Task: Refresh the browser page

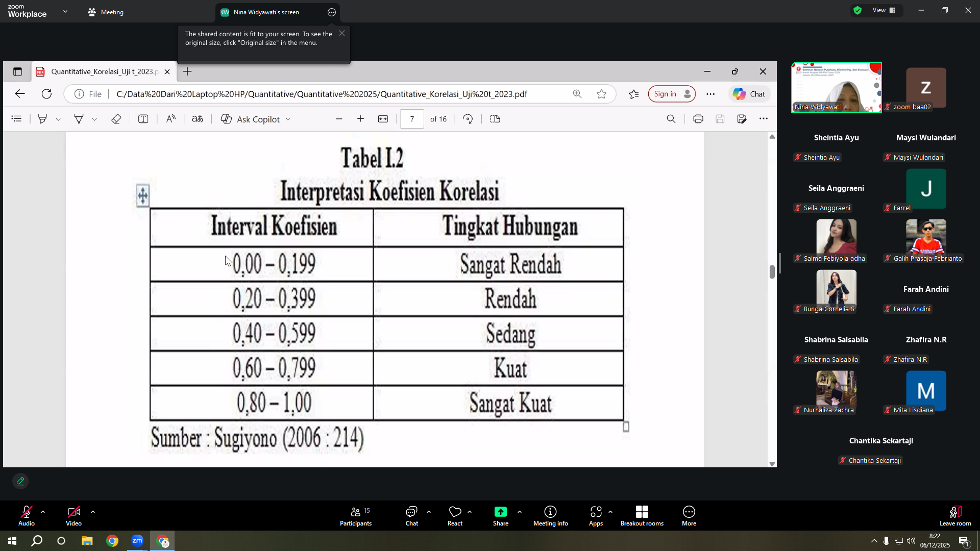Action: tap(46, 94)
